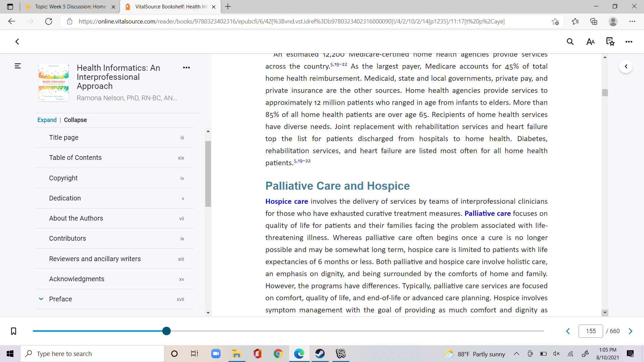Expand the Preface chapter chevron
Viewport: 644px width, 362px height.
click(41, 299)
